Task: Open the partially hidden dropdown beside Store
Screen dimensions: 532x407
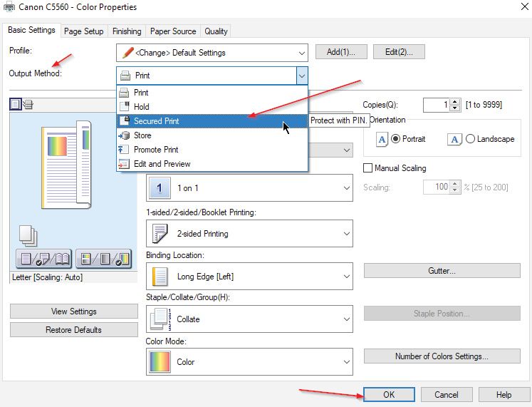Action: pos(347,150)
